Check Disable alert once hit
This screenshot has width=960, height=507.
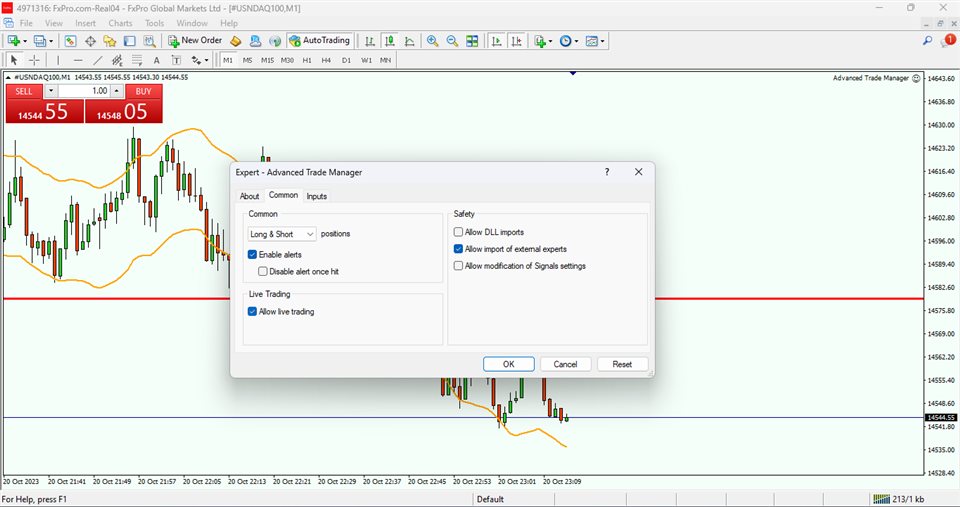click(x=263, y=271)
